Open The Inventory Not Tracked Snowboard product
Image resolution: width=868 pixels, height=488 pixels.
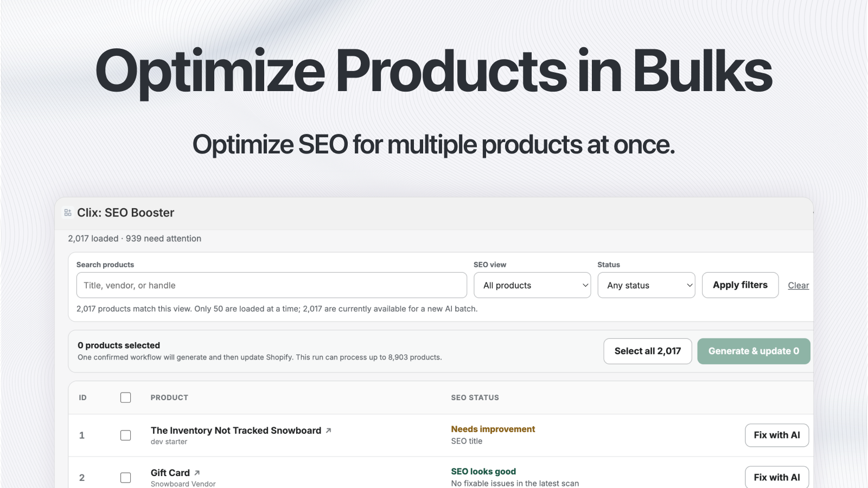(x=236, y=431)
